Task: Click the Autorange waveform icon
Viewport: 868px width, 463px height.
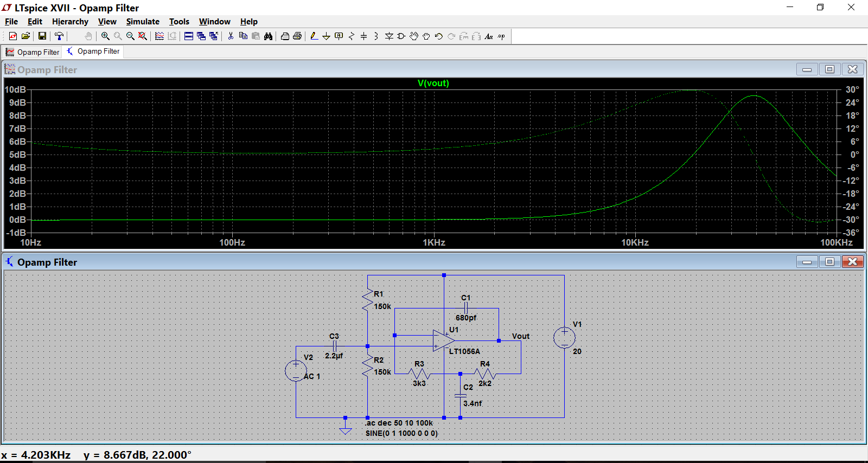Action: pos(159,36)
